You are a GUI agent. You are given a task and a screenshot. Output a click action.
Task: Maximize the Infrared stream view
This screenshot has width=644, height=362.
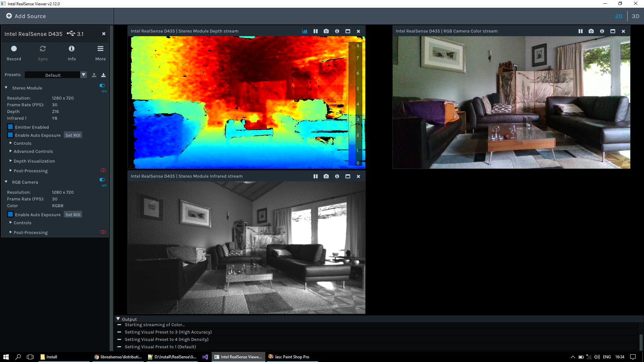click(x=348, y=176)
